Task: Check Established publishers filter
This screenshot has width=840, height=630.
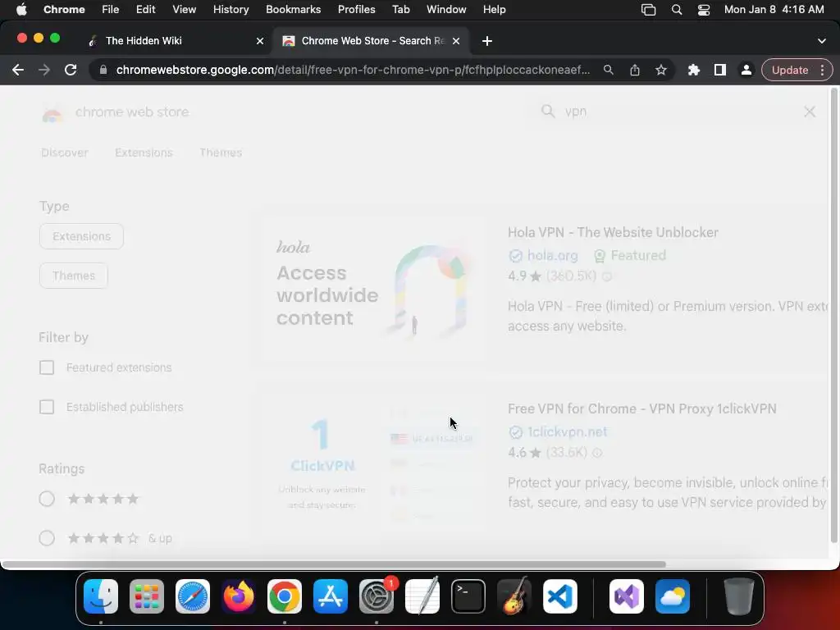Action: [x=47, y=407]
